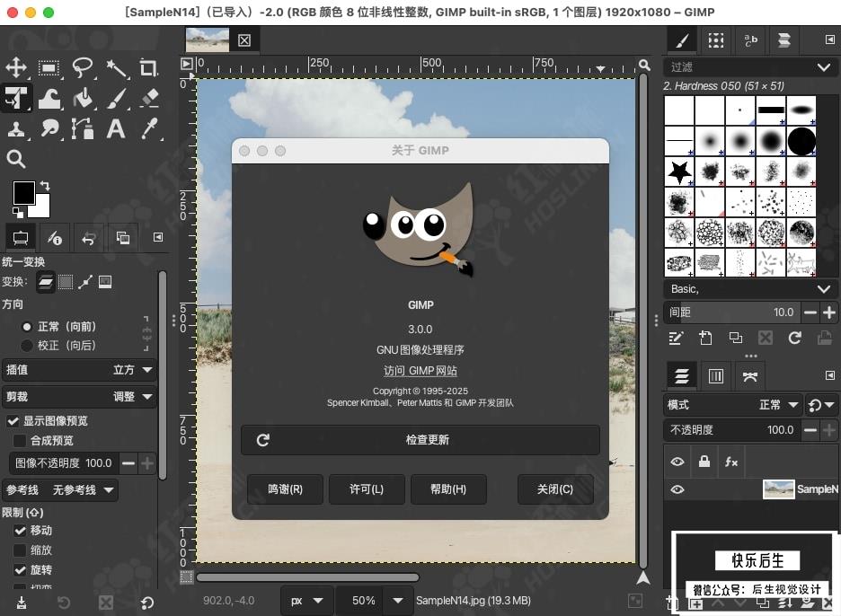Open the px unit dropdown
The image size is (841, 616).
[307, 601]
